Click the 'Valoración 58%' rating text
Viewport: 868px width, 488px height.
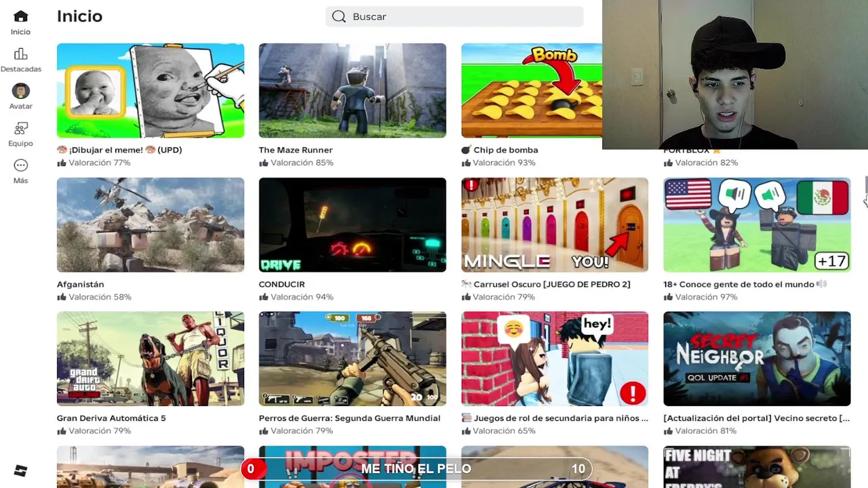pyautogui.click(x=100, y=297)
